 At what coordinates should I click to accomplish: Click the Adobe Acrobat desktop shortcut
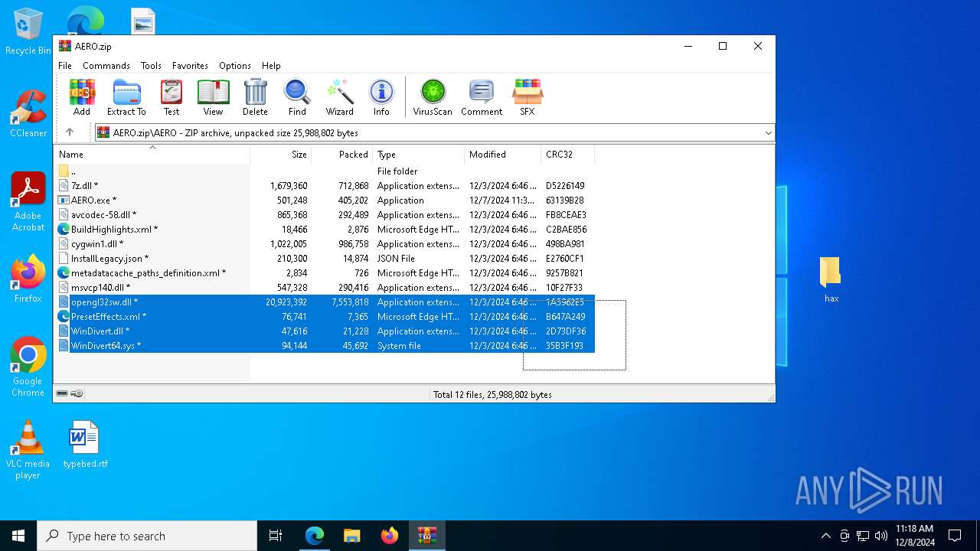28,202
